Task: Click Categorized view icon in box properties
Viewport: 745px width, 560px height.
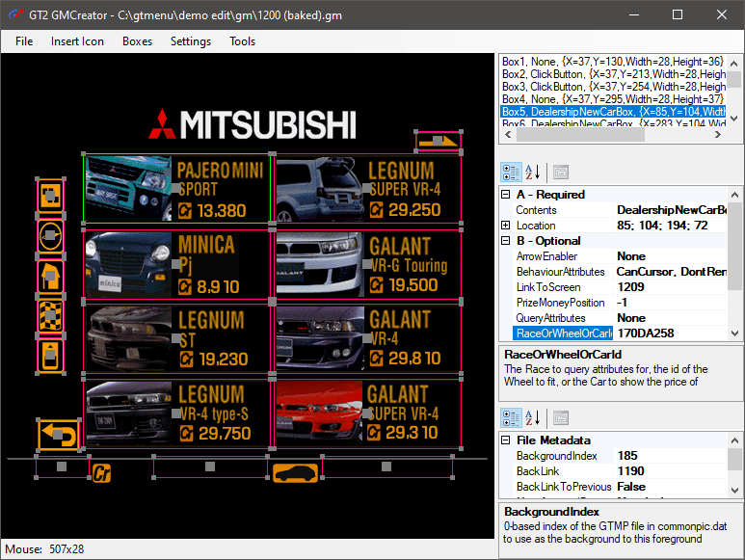Action: point(511,172)
